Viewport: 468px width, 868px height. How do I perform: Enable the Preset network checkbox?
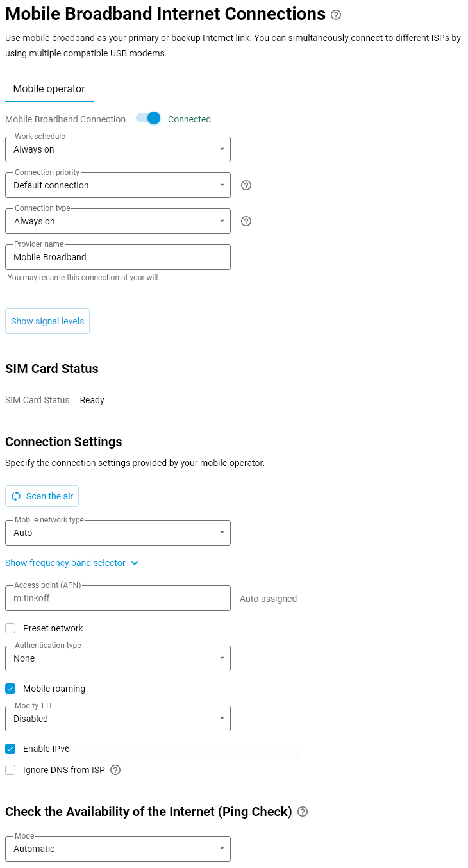[10, 628]
